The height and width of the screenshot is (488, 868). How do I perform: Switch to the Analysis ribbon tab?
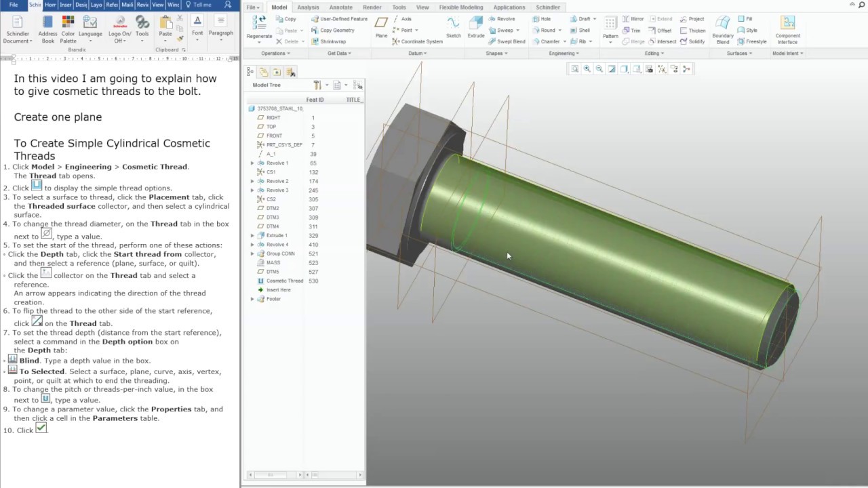coord(308,7)
